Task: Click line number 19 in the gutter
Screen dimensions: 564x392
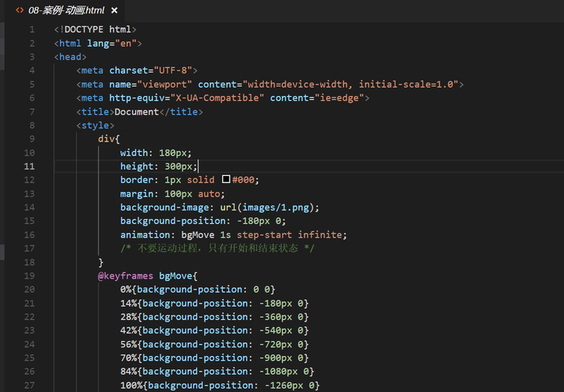Action: [29, 275]
